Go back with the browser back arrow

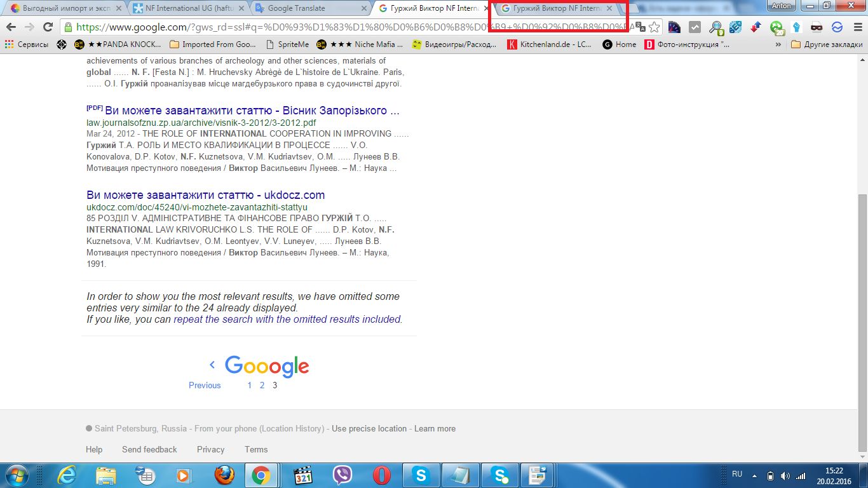tap(11, 27)
